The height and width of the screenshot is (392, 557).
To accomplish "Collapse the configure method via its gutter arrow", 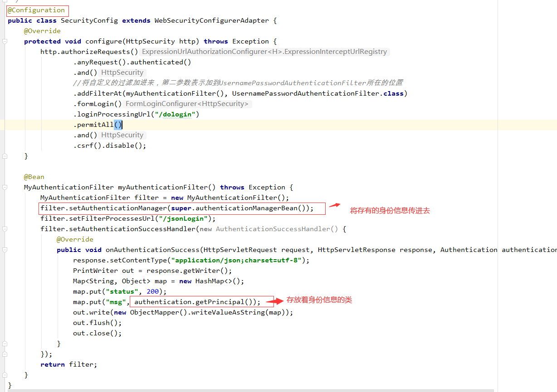I will [5, 41].
